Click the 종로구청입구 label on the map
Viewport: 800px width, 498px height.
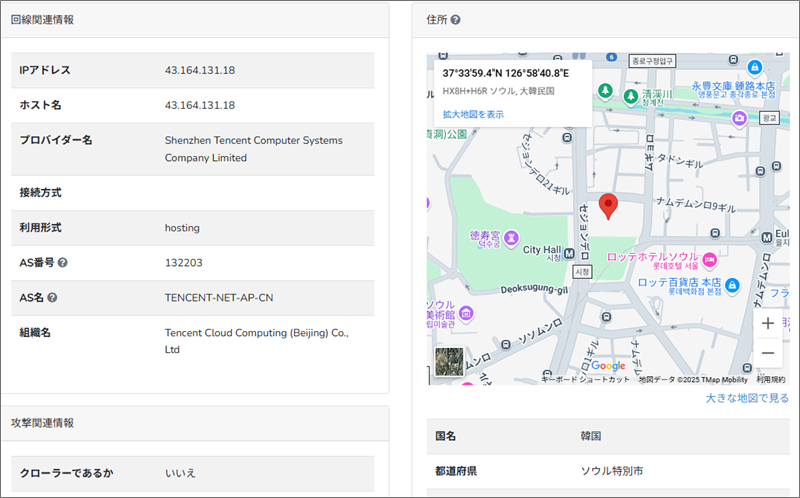pos(652,61)
